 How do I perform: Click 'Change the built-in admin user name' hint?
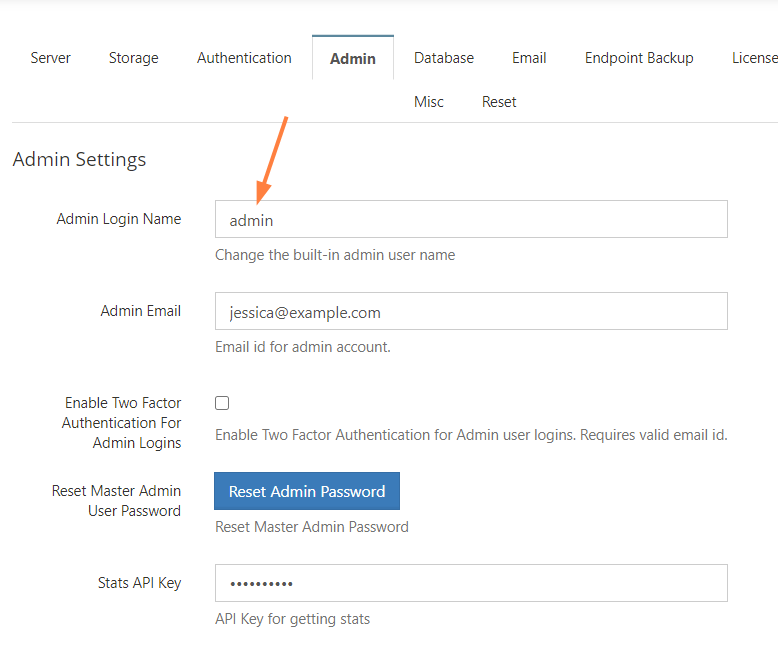click(x=335, y=255)
